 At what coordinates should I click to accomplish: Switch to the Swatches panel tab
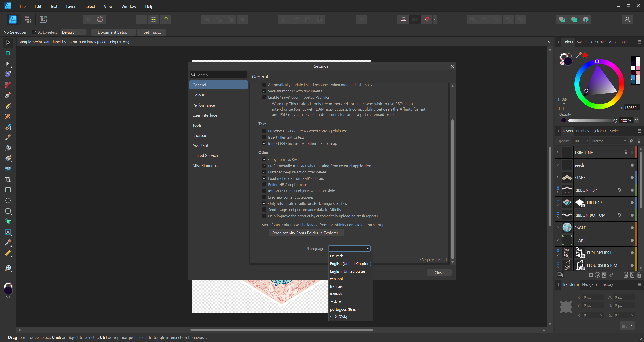point(584,42)
